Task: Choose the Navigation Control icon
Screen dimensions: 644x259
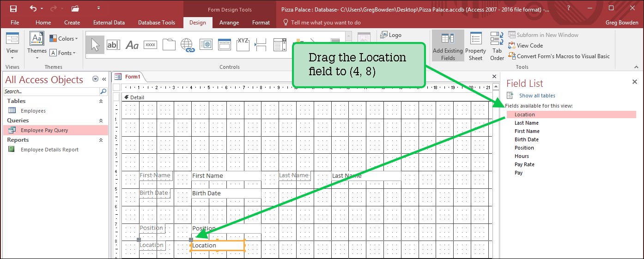Action: pos(225,44)
